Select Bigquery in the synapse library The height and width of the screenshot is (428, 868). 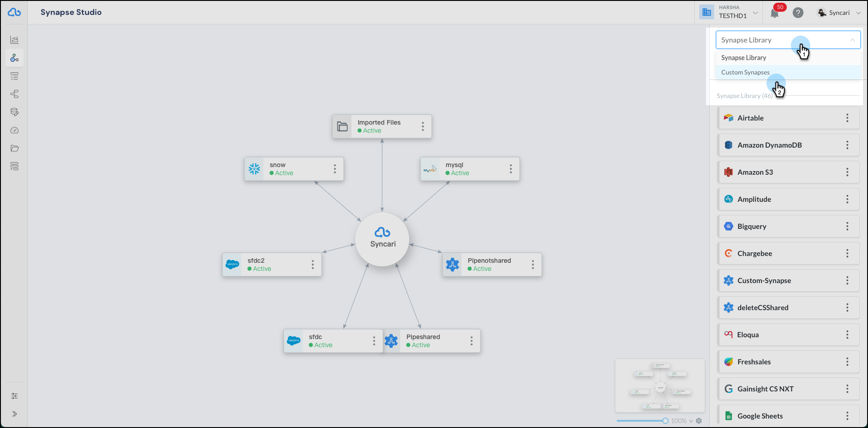coord(789,226)
